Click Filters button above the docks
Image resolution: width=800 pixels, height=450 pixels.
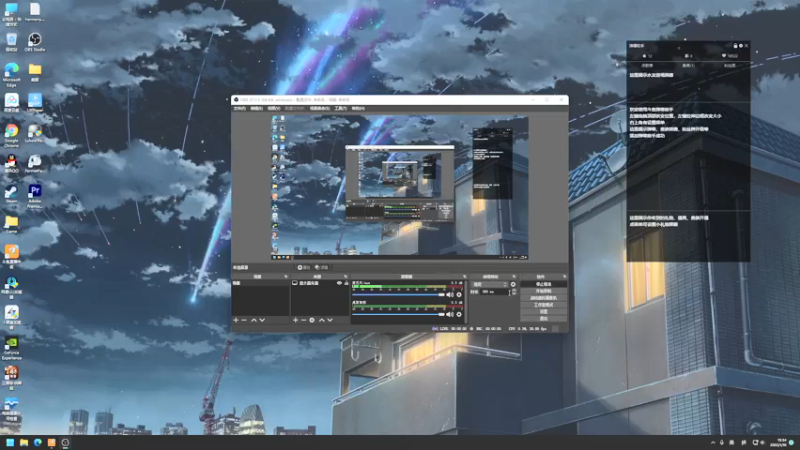(x=322, y=267)
